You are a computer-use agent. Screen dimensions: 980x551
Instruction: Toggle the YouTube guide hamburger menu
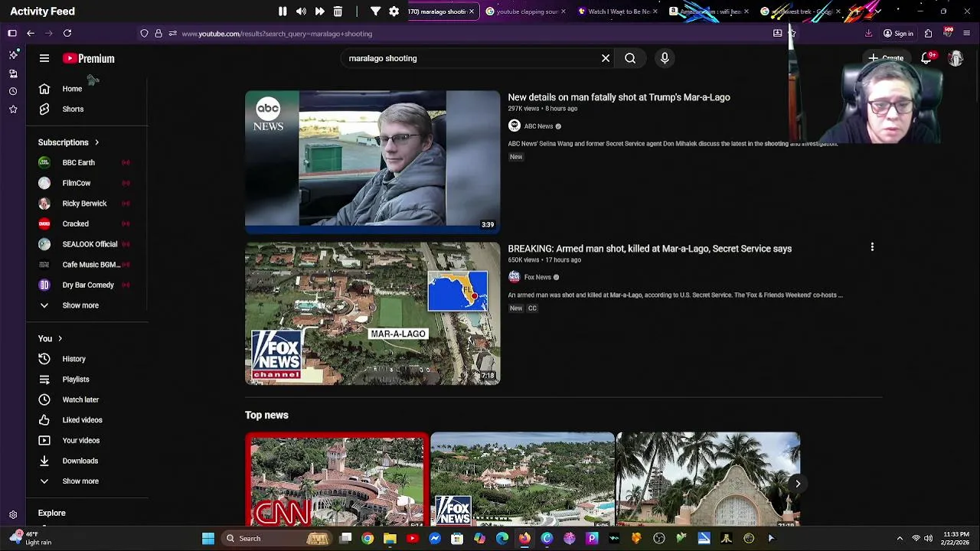[x=44, y=58]
